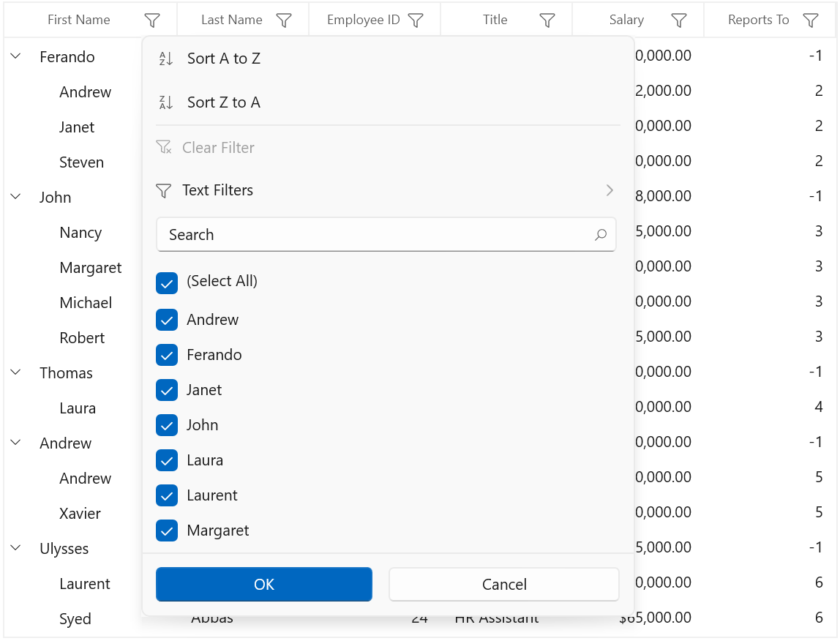840x641 pixels.
Task: Select the Laura row in the grid
Action: [x=78, y=408]
